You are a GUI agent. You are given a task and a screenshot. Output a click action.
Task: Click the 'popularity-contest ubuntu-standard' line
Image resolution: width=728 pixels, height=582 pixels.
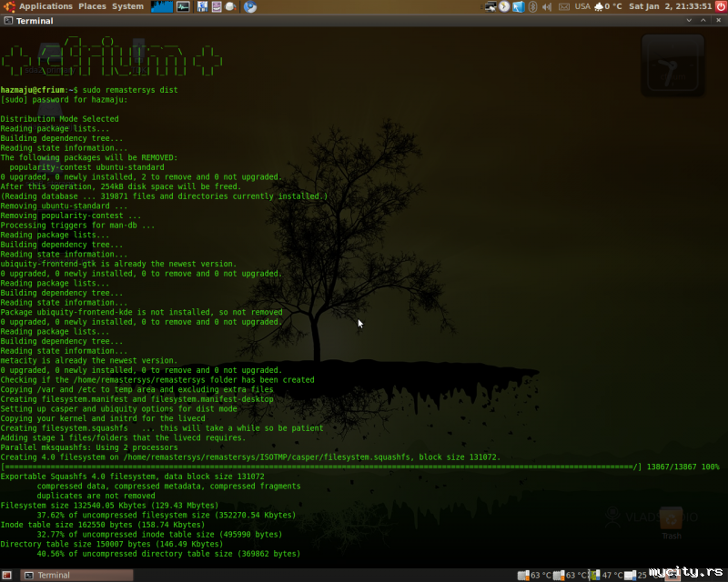pyautogui.click(x=86, y=167)
